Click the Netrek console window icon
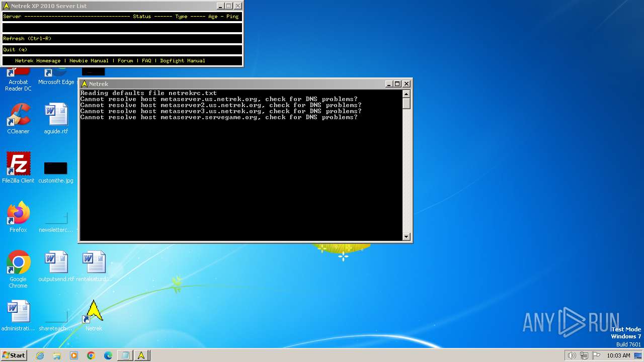The width and height of the screenshot is (644, 362). (x=85, y=84)
